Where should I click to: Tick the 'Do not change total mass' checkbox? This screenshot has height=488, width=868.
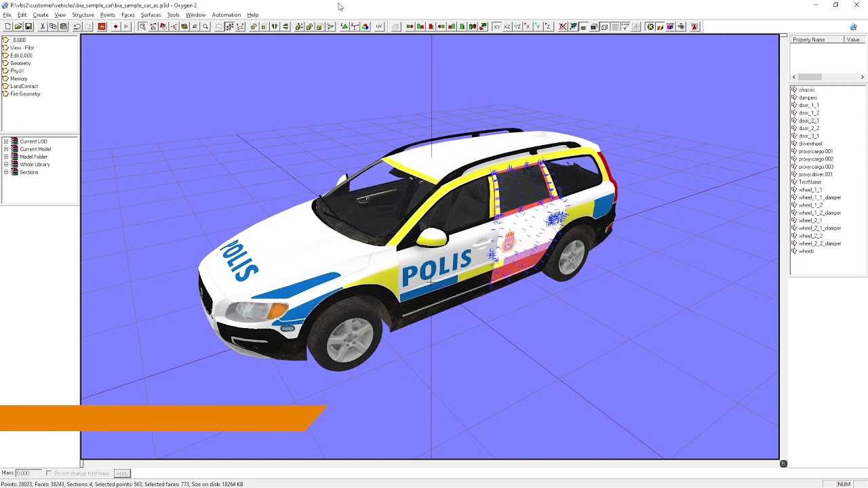49,473
